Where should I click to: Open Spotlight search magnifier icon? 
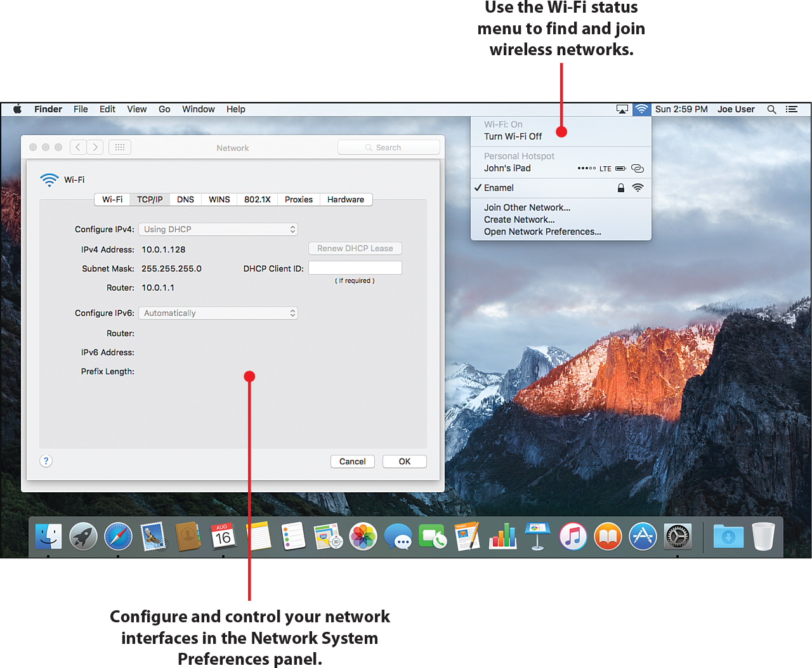pyautogui.click(x=771, y=109)
